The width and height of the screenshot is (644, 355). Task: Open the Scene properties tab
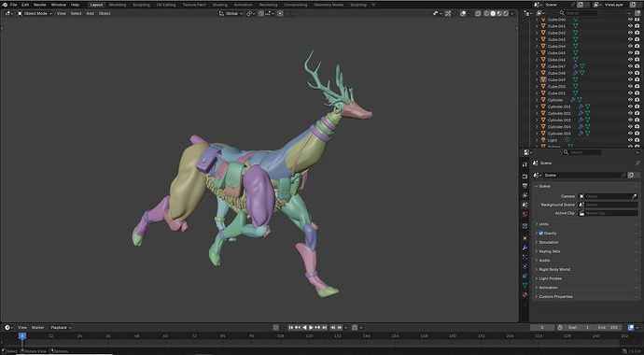coord(525,205)
